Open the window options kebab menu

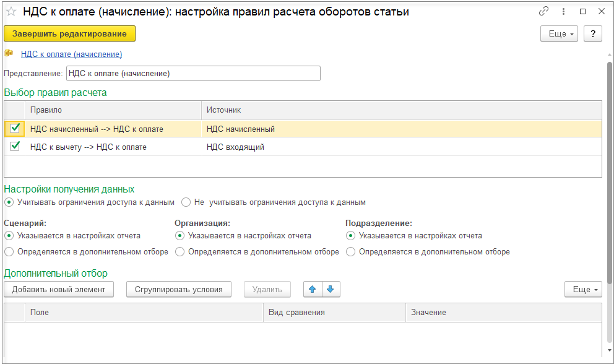pyautogui.click(x=563, y=11)
